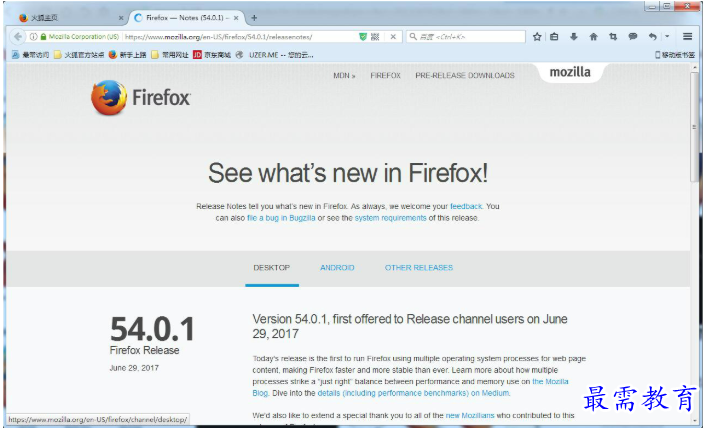Open the site information 'i' icon
The image size is (705, 430).
[33, 37]
